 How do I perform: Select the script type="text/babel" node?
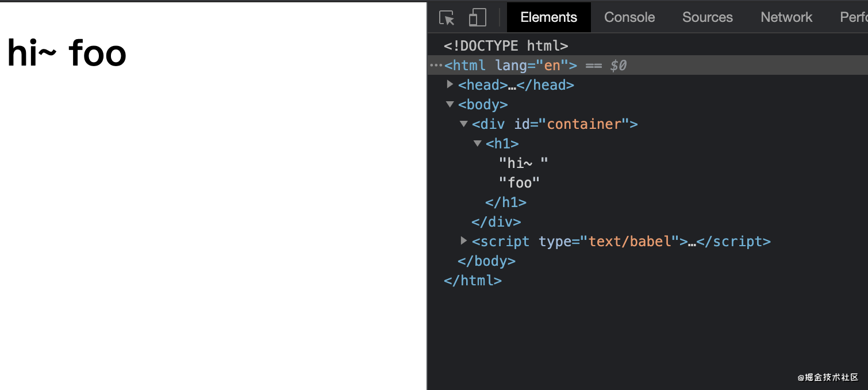pos(621,242)
